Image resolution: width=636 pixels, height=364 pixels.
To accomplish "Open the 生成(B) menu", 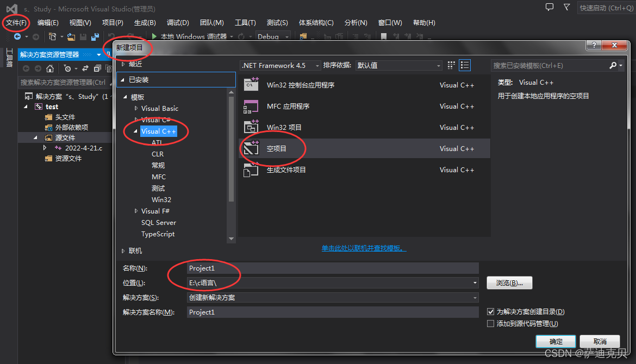I will (145, 23).
